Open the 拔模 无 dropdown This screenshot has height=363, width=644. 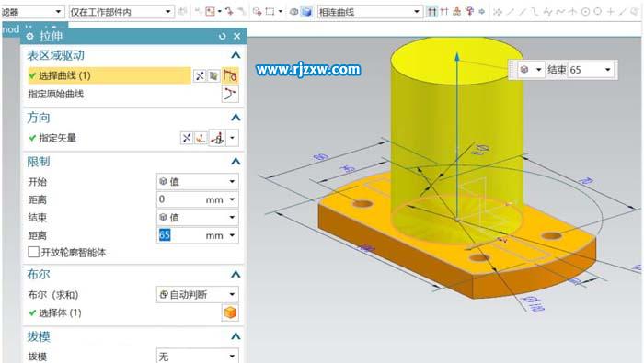[197, 356]
